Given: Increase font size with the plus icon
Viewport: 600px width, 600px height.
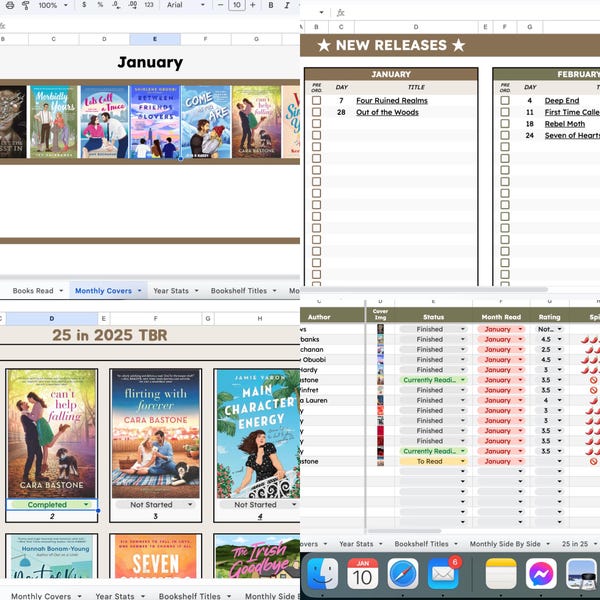Looking at the screenshot, I should pyautogui.click(x=253, y=5).
